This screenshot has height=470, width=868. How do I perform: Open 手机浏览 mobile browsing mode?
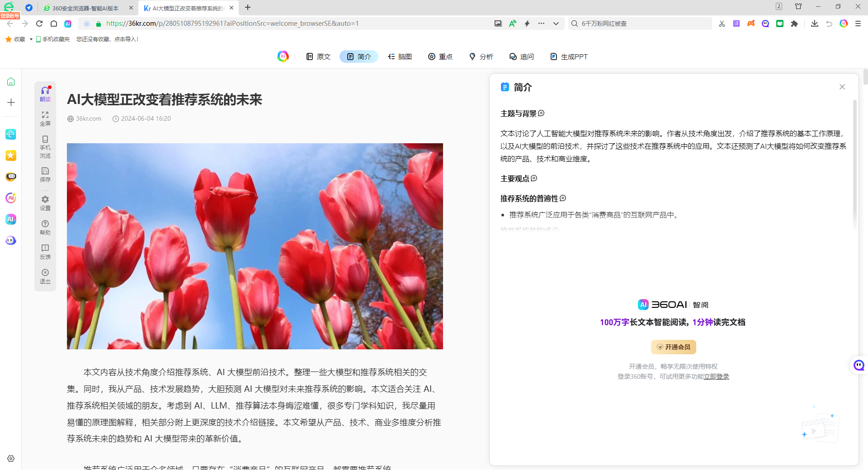tap(45, 146)
